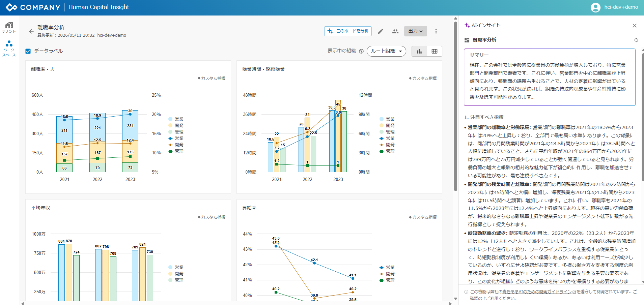Screen dimensions: 644x305
Task: Go back using the left arrow icon
Action: click(31, 31)
